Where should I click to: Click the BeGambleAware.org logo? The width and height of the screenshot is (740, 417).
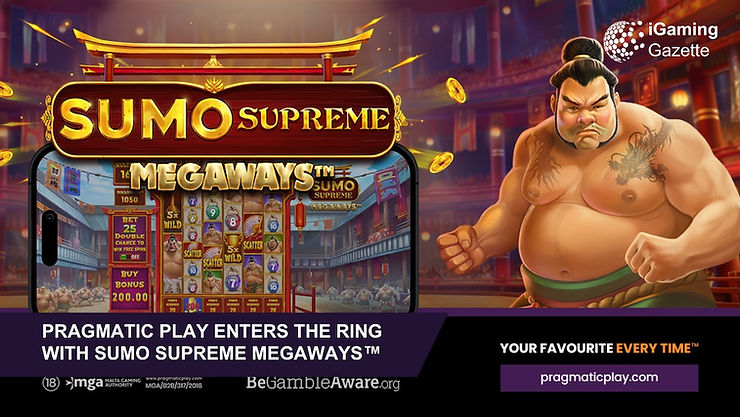click(x=323, y=383)
